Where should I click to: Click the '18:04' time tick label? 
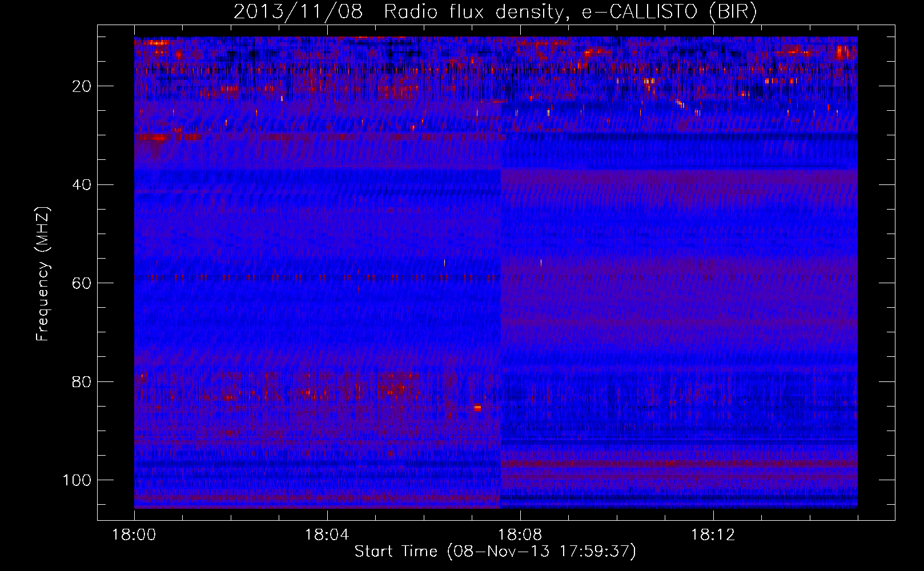click(327, 535)
